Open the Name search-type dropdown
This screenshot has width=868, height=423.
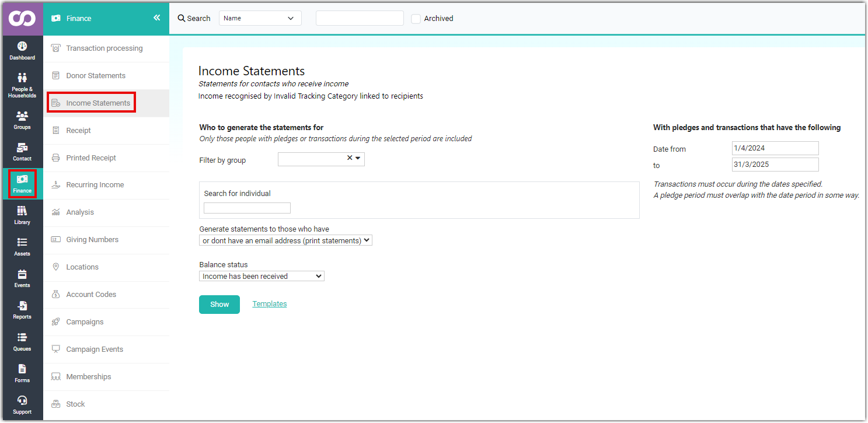260,18
